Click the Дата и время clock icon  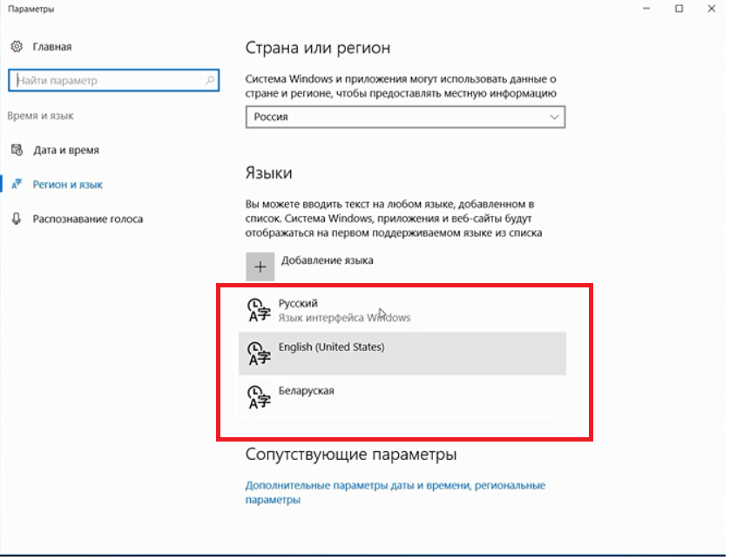coord(17,150)
